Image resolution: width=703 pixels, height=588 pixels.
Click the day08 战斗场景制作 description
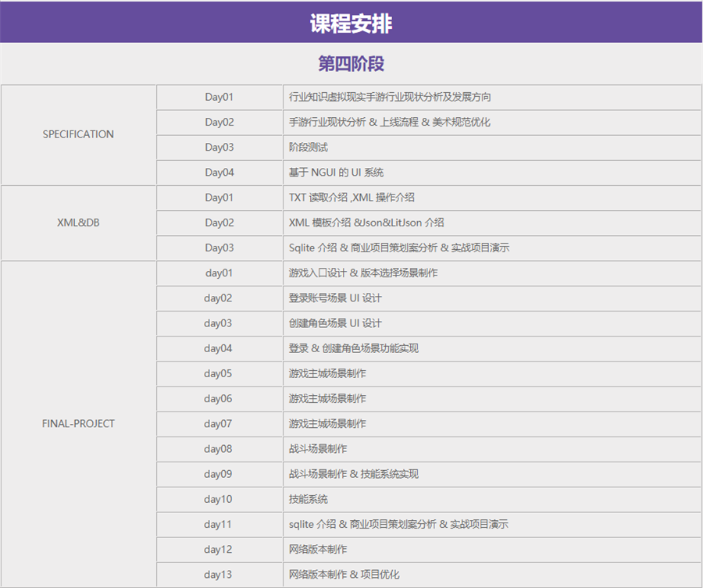(x=318, y=449)
